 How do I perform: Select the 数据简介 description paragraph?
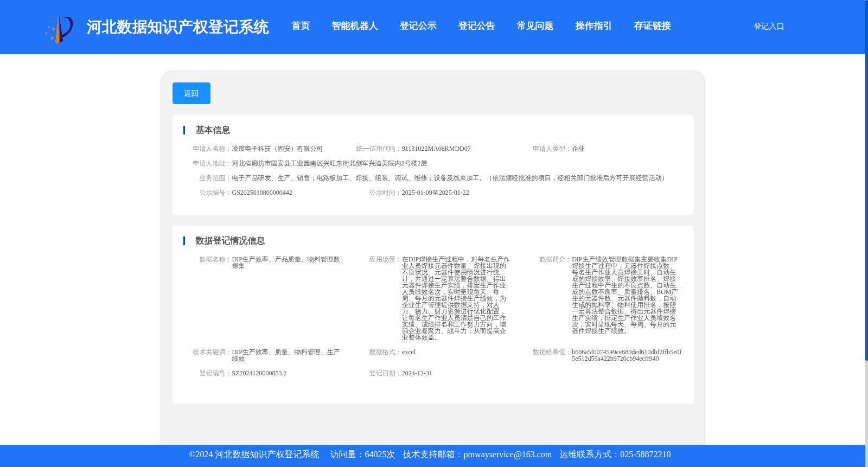[624, 295]
